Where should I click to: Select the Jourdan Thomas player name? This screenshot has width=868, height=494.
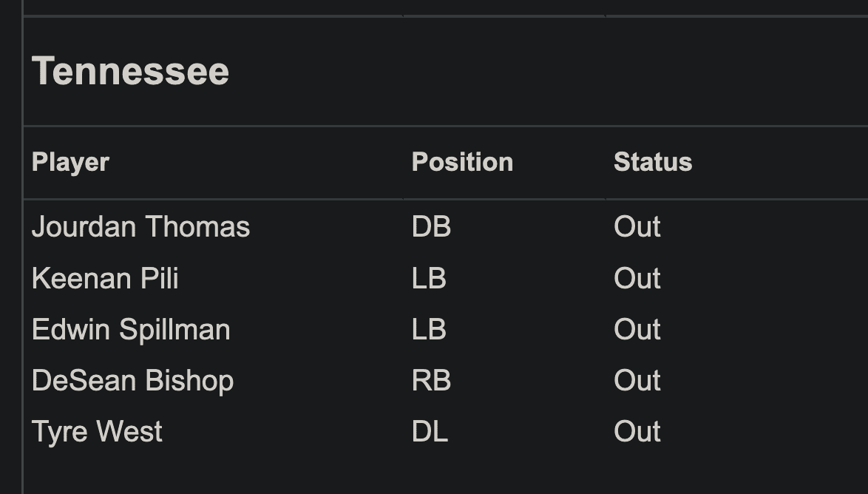pos(140,227)
